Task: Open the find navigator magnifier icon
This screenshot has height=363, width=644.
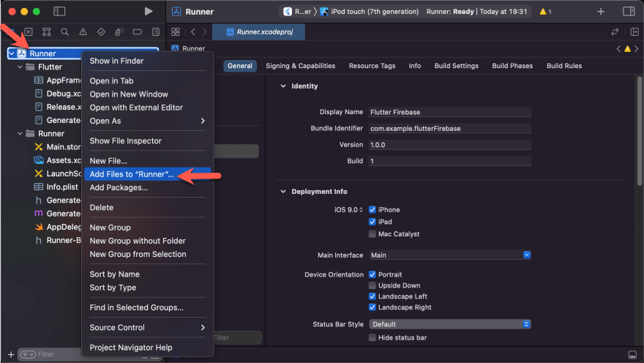Action: pyautogui.click(x=64, y=31)
